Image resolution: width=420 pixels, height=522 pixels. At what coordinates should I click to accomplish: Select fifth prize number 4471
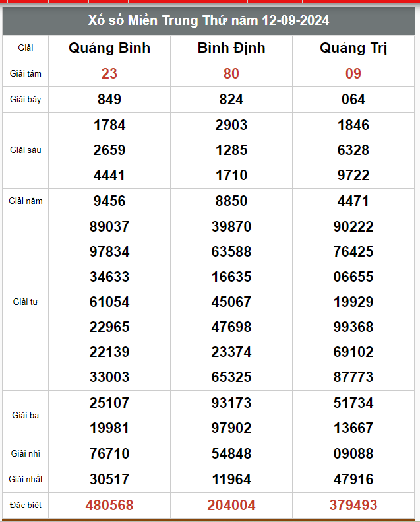tap(353, 201)
